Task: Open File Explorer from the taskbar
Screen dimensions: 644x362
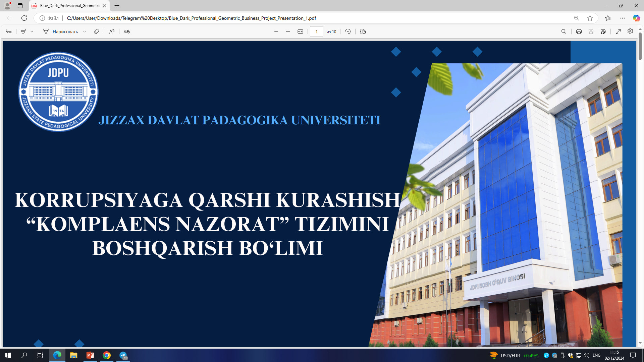Action: coord(74,355)
